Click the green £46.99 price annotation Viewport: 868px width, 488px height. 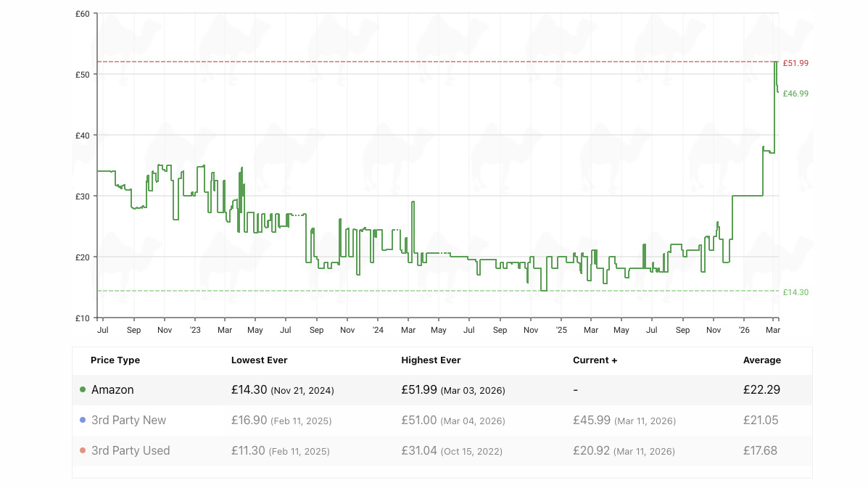click(x=795, y=93)
